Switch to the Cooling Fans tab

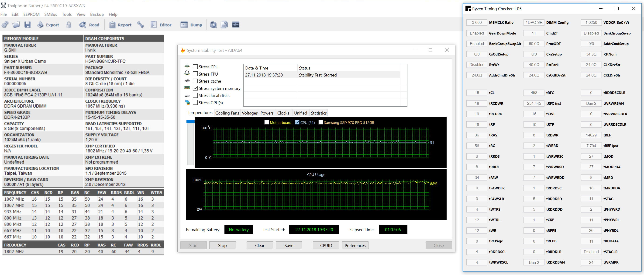(227, 113)
